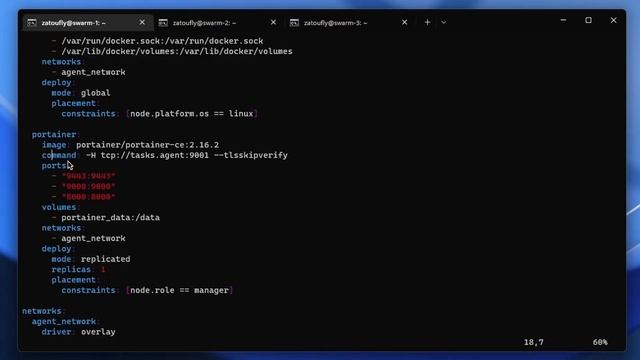Click the 'replicas: 1' line
Viewport: 640px width, 360px height.
pyautogui.click(x=78, y=269)
